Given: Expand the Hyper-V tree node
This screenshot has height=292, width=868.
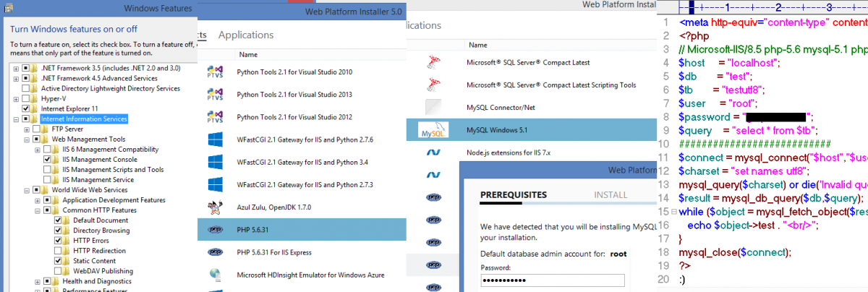Looking at the screenshot, I should click(16, 98).
